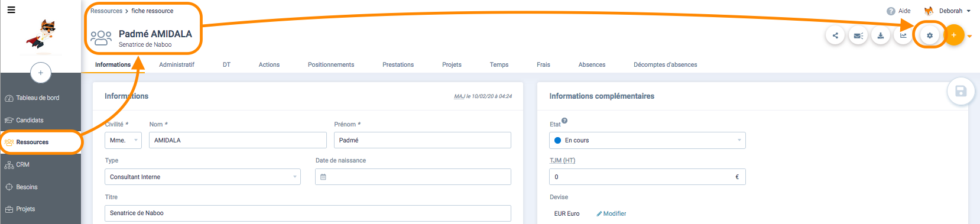This screenshot has width=980, height=224.
Task: Click the fox superhero logo
Action: (41, 34)
